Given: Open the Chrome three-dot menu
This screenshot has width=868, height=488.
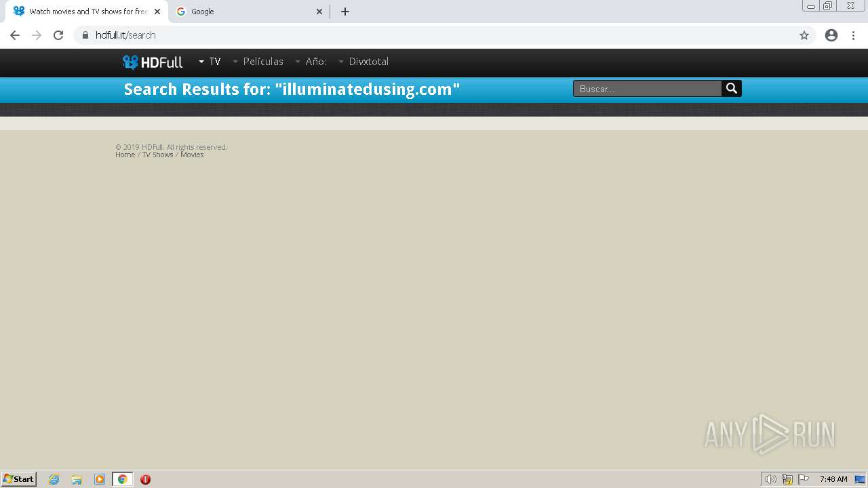Looking at the screenshot, I should tap(853, 35).
